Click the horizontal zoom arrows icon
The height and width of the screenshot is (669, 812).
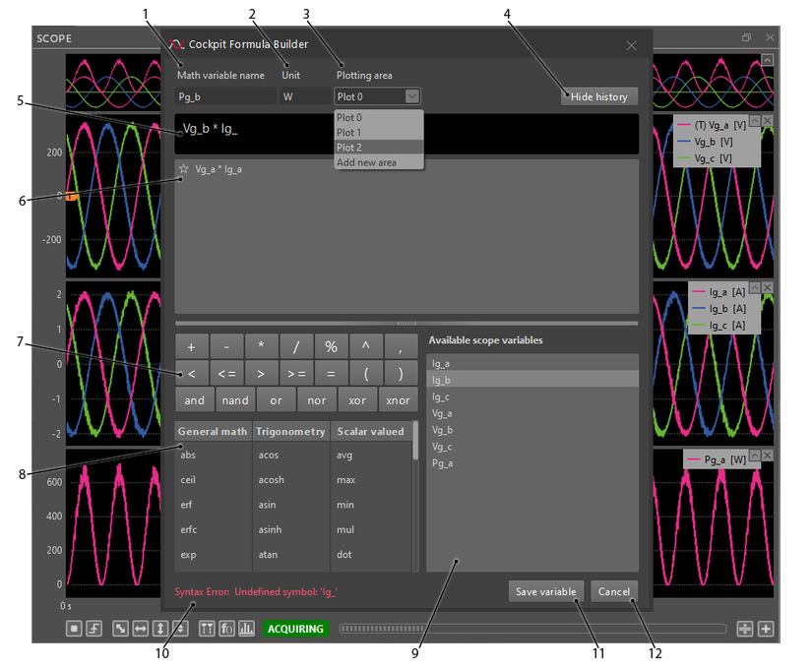pos(140,629)
